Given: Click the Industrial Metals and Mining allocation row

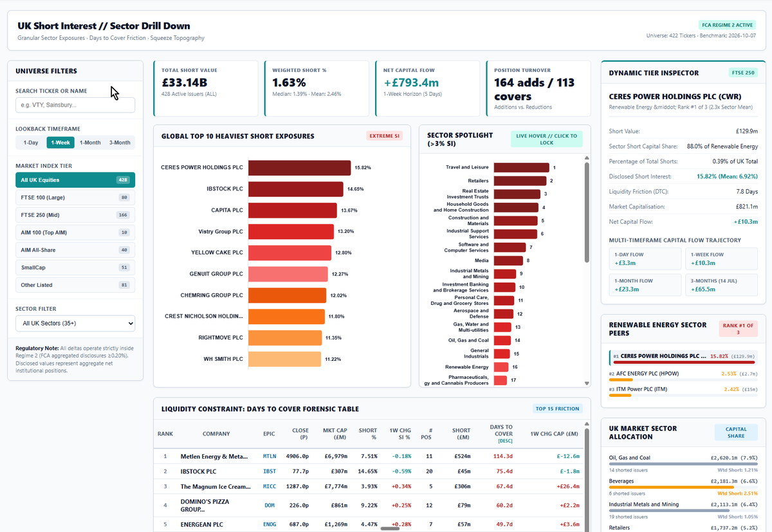Looking at the screenshot, I should [x=684, y=510].
